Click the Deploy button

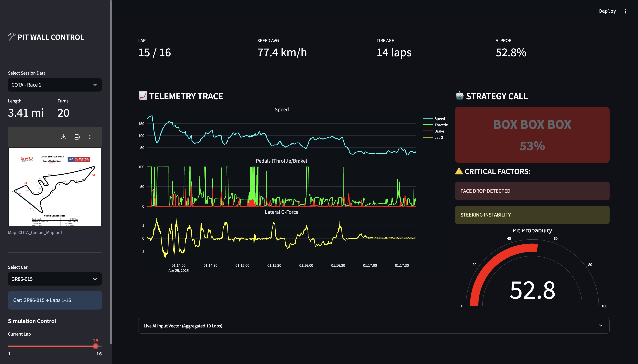(607, 11)
